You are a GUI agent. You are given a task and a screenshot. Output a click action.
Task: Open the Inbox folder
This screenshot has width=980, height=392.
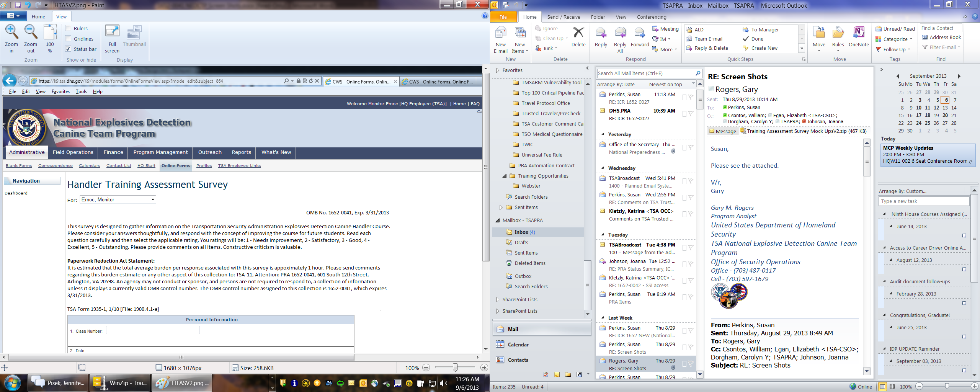(537, 232)
